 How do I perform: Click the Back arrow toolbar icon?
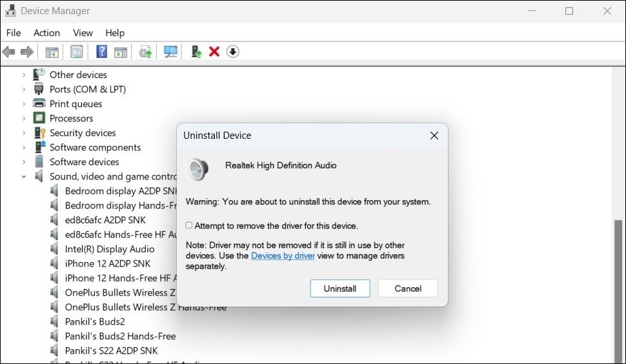point(9,52)
